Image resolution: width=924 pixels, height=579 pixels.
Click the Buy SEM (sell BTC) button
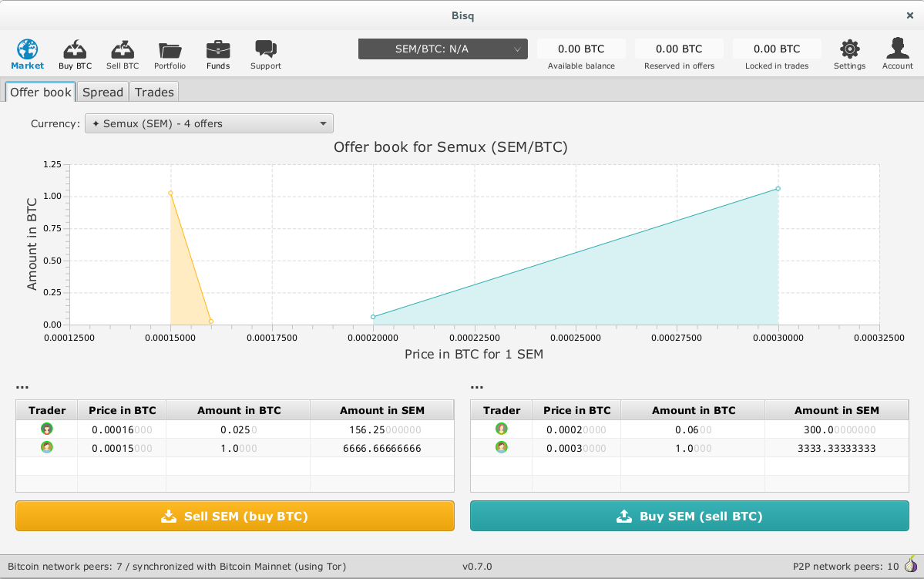point(690,516)
